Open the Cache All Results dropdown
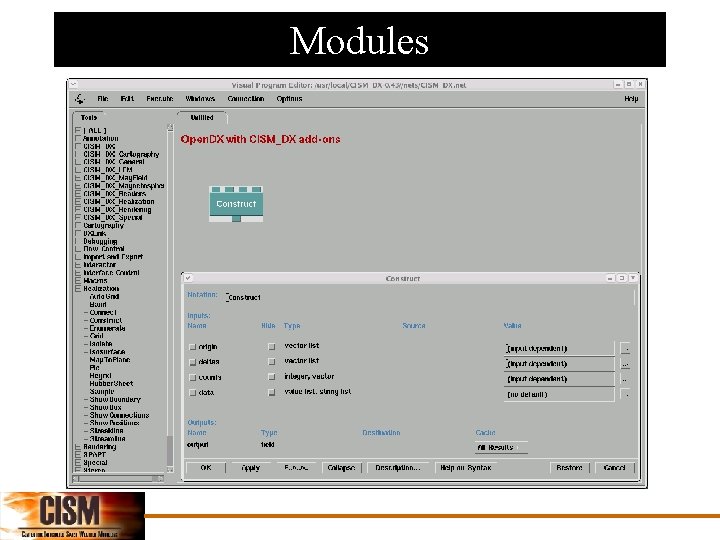The height and width of the screenshot is (540, 720). (501, 447)
